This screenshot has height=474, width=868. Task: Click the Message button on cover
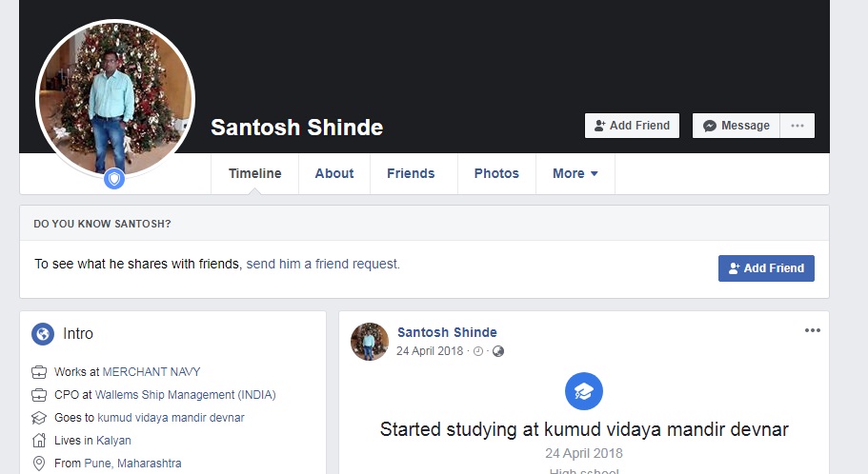point(737,126)
